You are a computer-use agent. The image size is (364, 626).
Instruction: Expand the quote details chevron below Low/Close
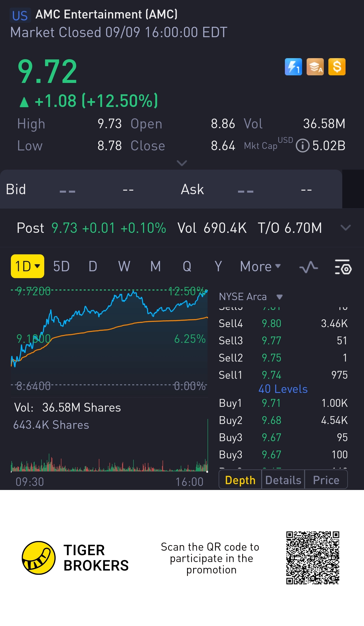tap(182, 163)
